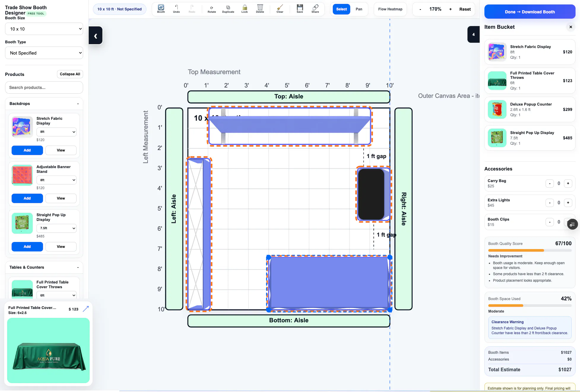This screenshot has height=392, width=580.
Task: Click Done → Download Booth button
Action: click(530, 12)
